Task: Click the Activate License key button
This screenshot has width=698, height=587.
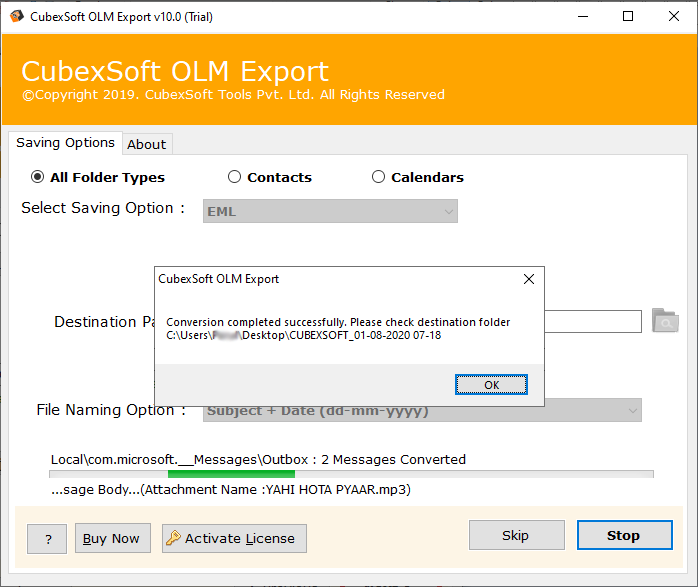Action: pyautogui.click(x=234, y=538)
